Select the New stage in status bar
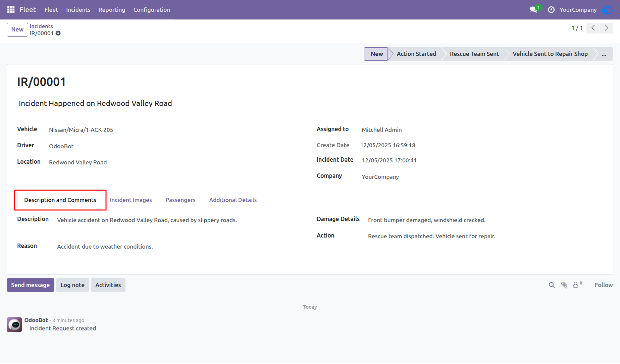 coord(376,54)
